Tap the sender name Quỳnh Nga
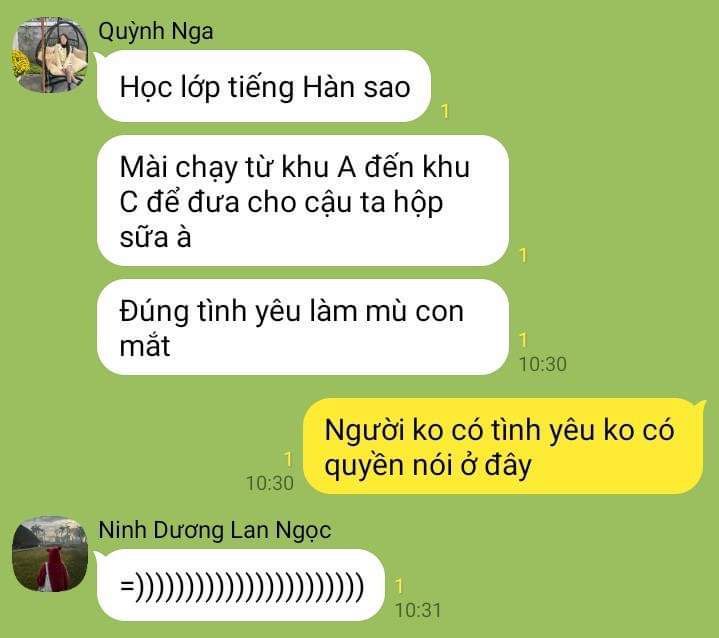 (x=156, y=32)
